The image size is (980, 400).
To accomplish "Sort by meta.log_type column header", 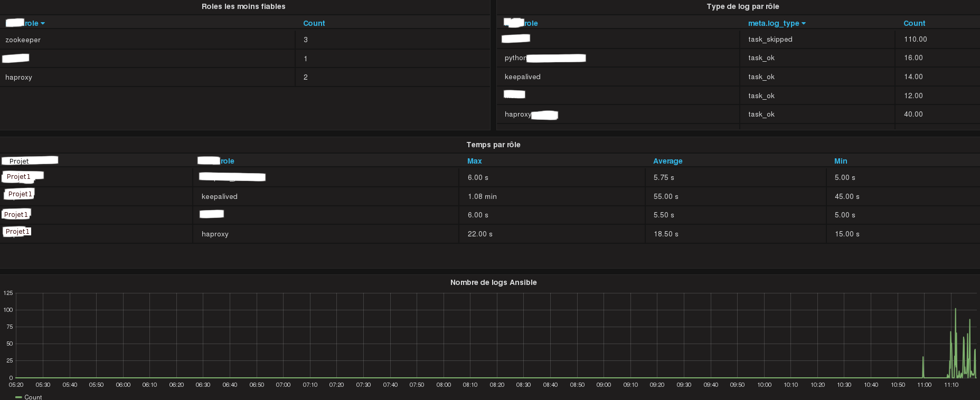I will (777, 23).
